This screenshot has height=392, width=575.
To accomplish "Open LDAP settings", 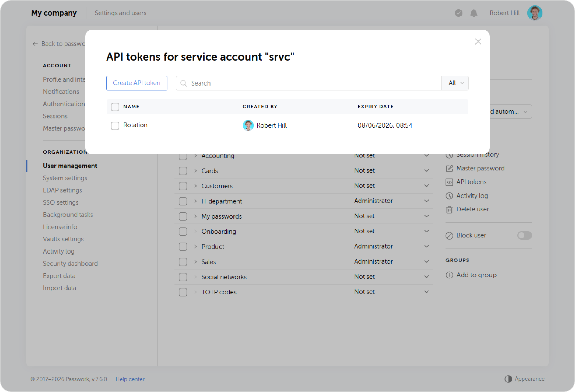I will [63, 190].
